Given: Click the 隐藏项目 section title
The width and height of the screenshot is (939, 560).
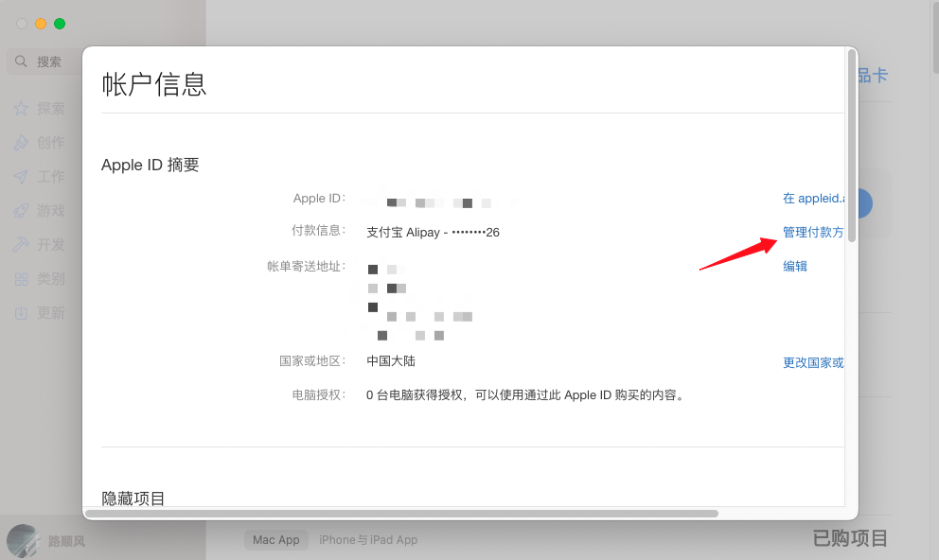Looking at the screenshot, I should (133, 498).
